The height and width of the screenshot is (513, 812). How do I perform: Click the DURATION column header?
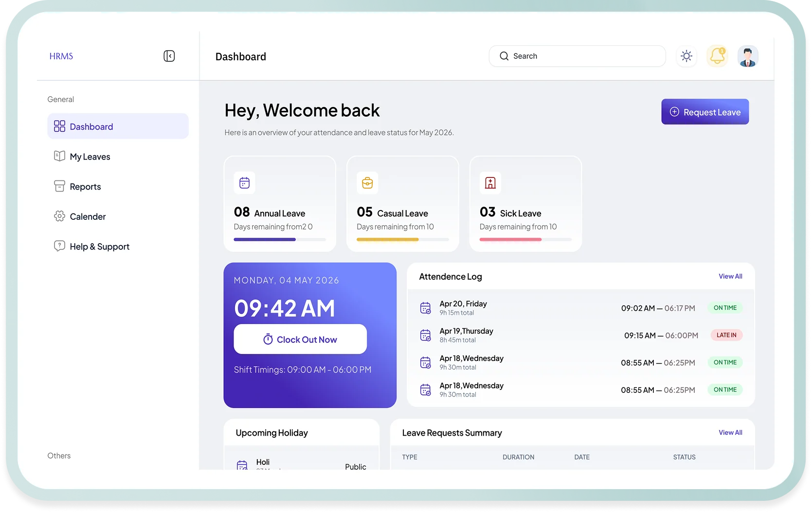pyautogui.click(x=518, y=457)
